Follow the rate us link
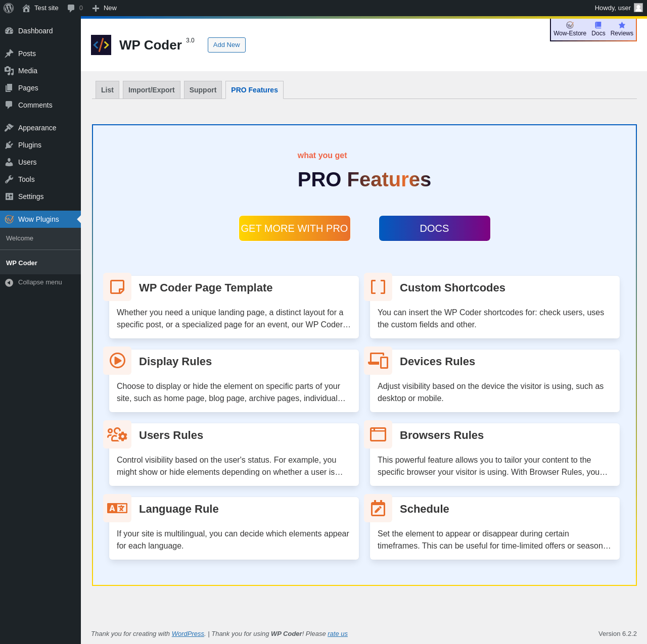Viewport: 647px width, 644px height. tap(338, 634)
